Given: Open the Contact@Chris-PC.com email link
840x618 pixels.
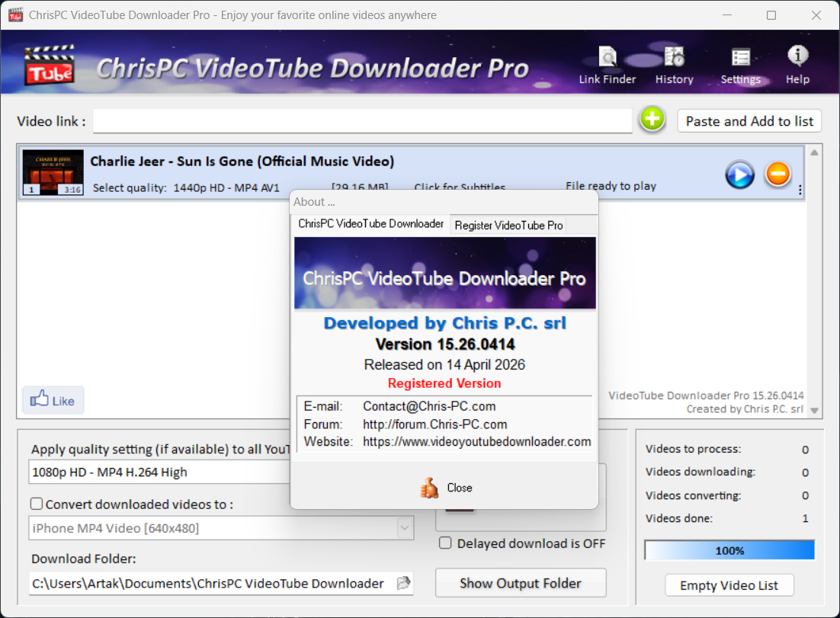Looking at the screenshot, I should click(x=429, y=406).
